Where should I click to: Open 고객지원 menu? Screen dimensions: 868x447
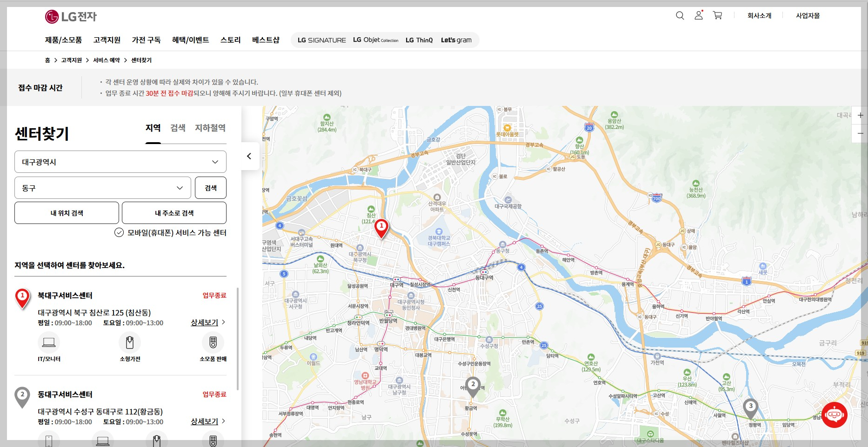click(107, 40)
